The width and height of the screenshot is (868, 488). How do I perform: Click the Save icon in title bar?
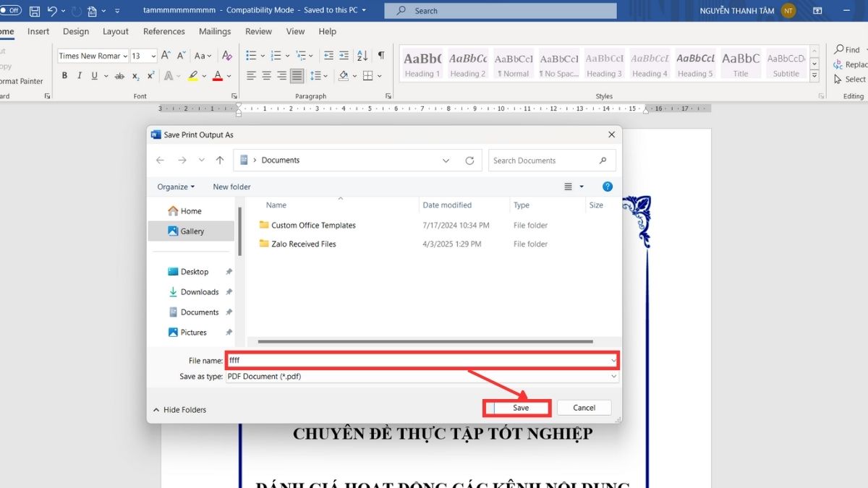click(34, 11)
